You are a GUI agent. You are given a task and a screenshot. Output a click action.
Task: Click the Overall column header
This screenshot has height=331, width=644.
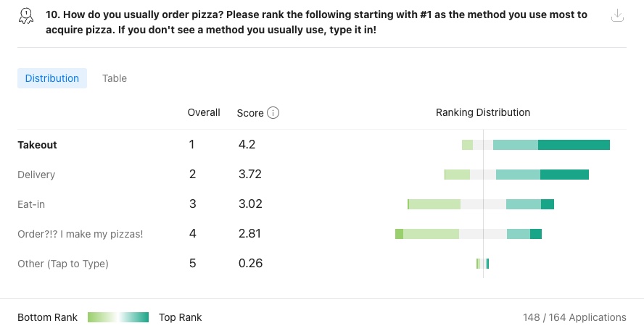click(204, 112)
